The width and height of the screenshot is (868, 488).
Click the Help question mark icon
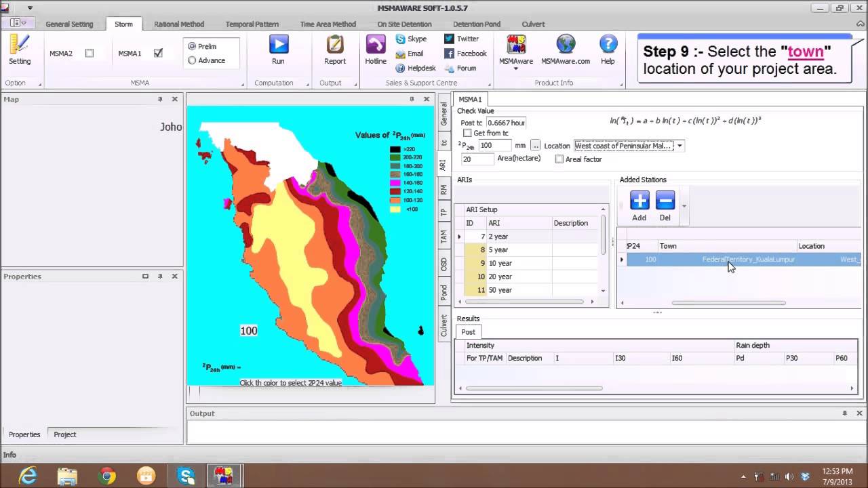click(608, 45)
